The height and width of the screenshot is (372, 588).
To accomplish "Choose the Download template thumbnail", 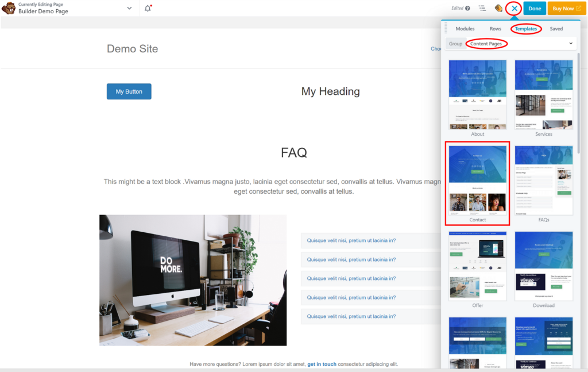I will 544,266.
